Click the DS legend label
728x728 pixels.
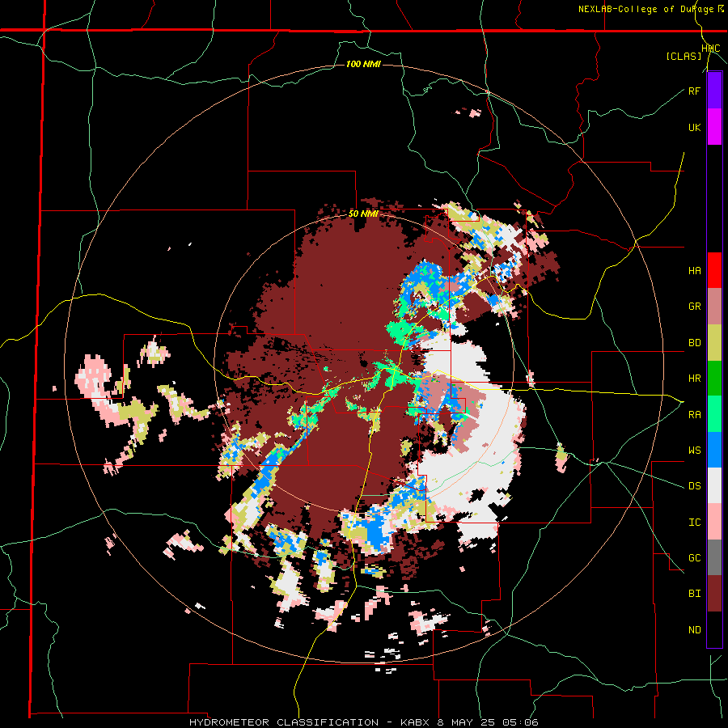click(x=694, y=486)
